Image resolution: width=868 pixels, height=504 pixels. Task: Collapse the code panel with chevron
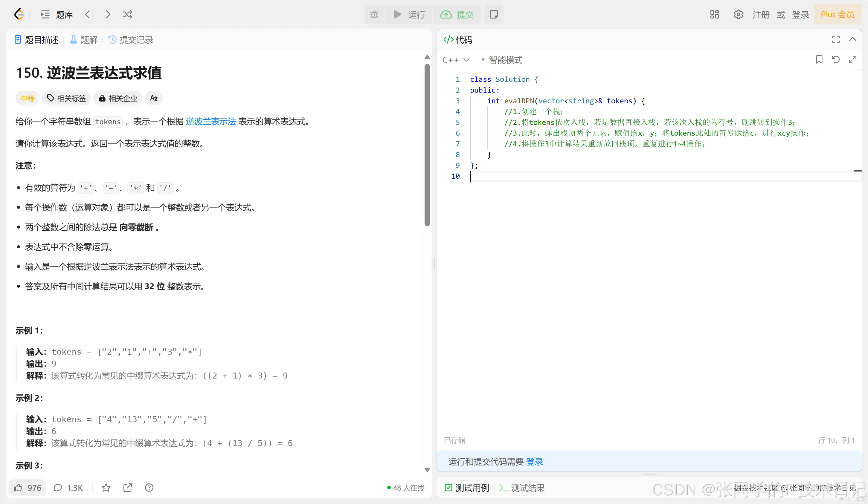tap(852, 40)
